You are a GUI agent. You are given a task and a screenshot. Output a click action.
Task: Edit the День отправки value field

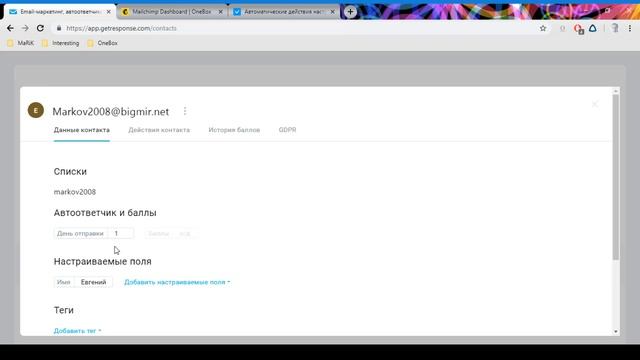pyautogui.click(x=120, y=233)
